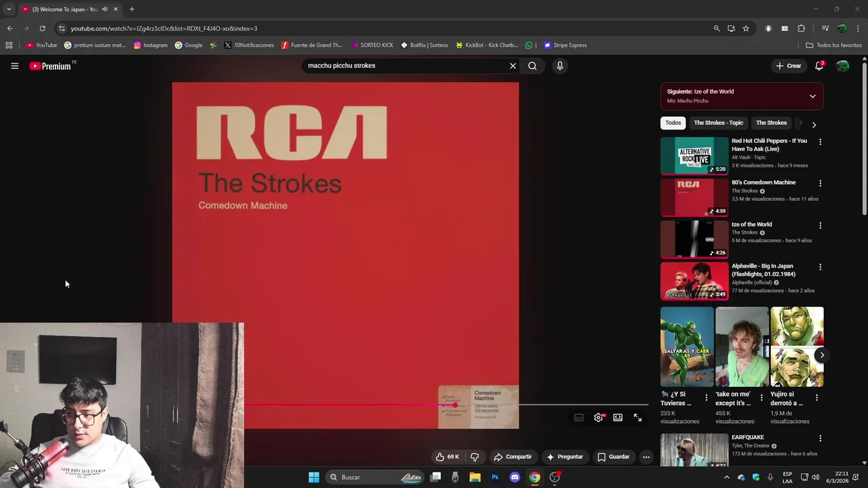Screen dimensions: 868x488
Task: Open Photoshop from the taskbar
Action: [x=495, y=477]
